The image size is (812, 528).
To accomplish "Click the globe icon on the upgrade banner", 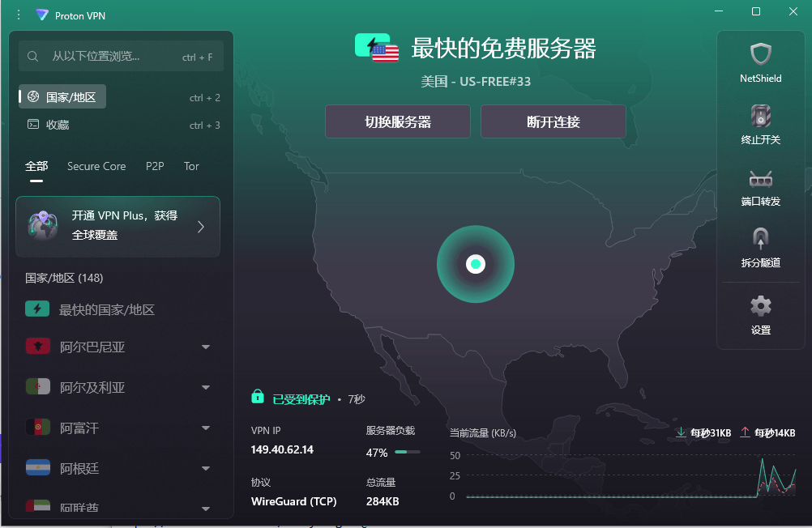I will click(x=42, y=226).
